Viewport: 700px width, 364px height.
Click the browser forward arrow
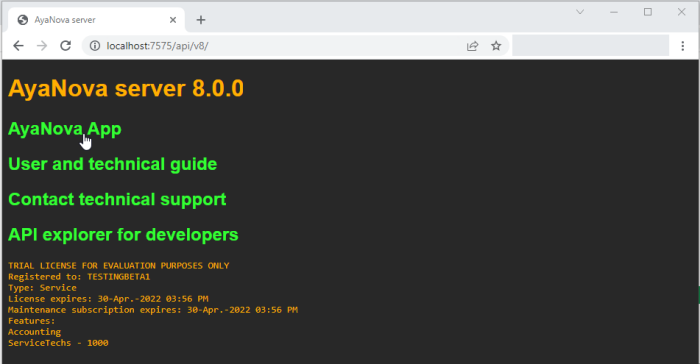[42, 46]
